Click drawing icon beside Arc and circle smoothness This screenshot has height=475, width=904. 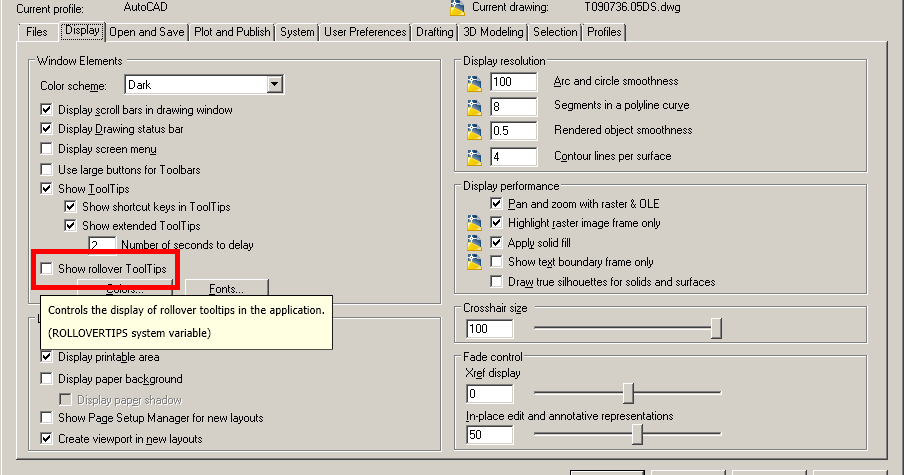[474, 83]
